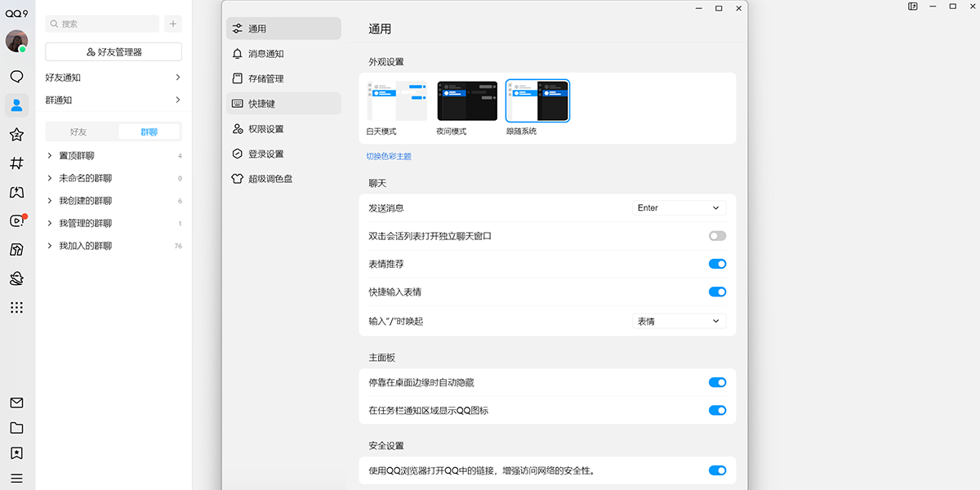This screenshot has height=490, width=980.
Task: Open the 发送消息 Enter dropdown
Action: pyautogui.click(x=678, y=207)
